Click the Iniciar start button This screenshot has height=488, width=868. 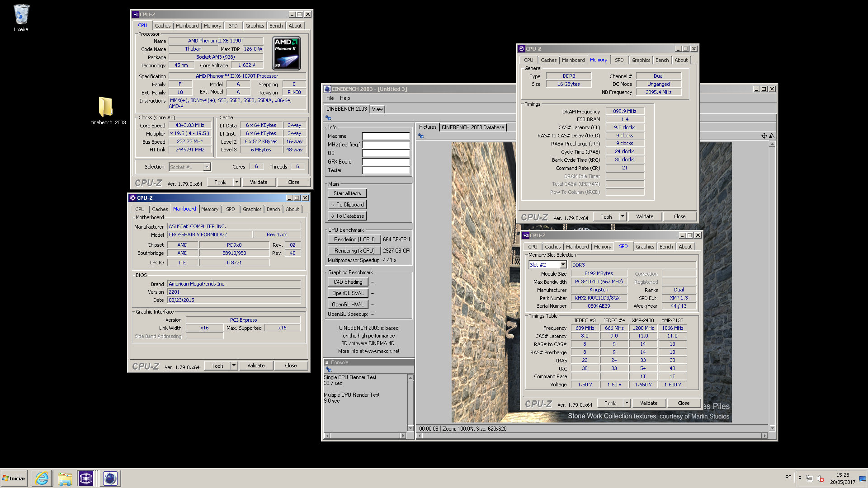[x=14, y=479]
